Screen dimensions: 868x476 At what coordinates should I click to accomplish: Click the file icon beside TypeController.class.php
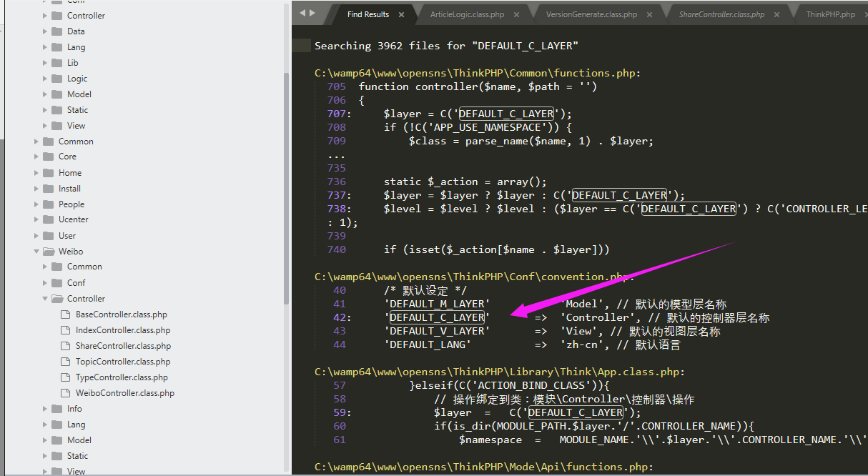pos(64,377)
